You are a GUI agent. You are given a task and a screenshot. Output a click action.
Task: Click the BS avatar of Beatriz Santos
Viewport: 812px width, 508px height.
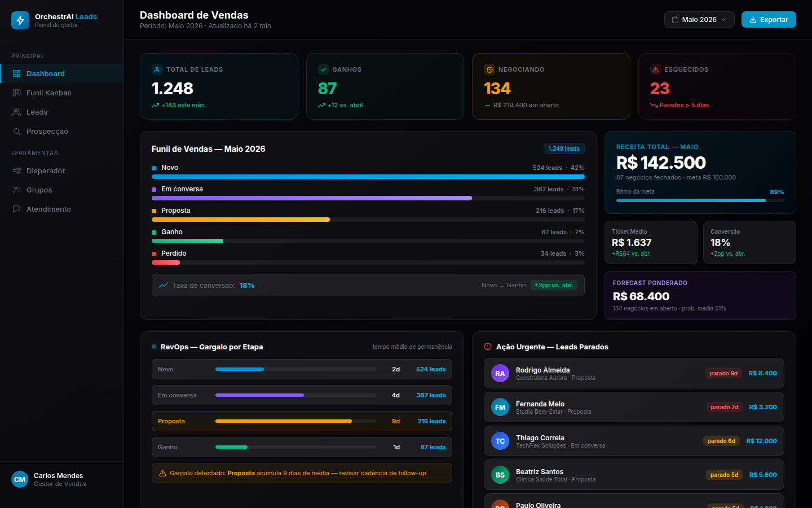pos(500,475)
